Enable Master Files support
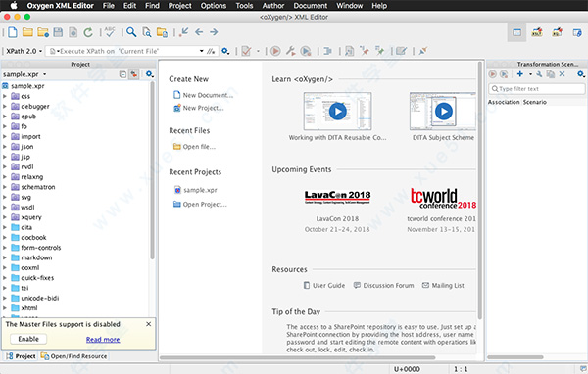 pyautogui.click(x=28, y=339)
